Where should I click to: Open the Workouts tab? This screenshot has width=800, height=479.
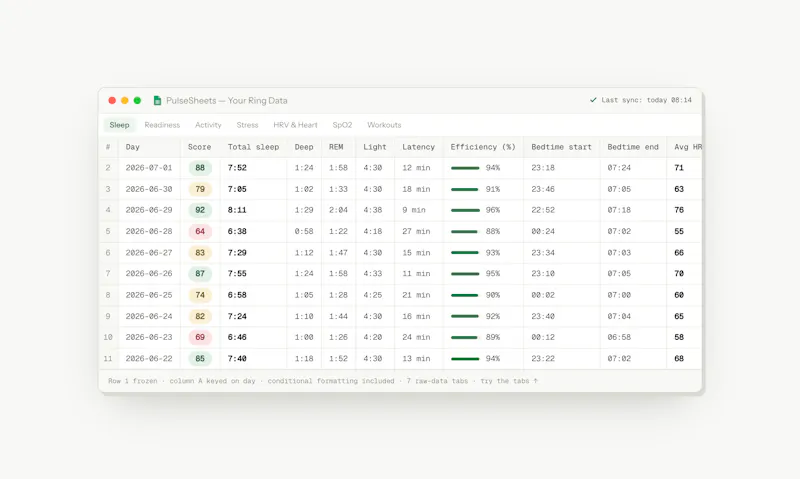384,125
